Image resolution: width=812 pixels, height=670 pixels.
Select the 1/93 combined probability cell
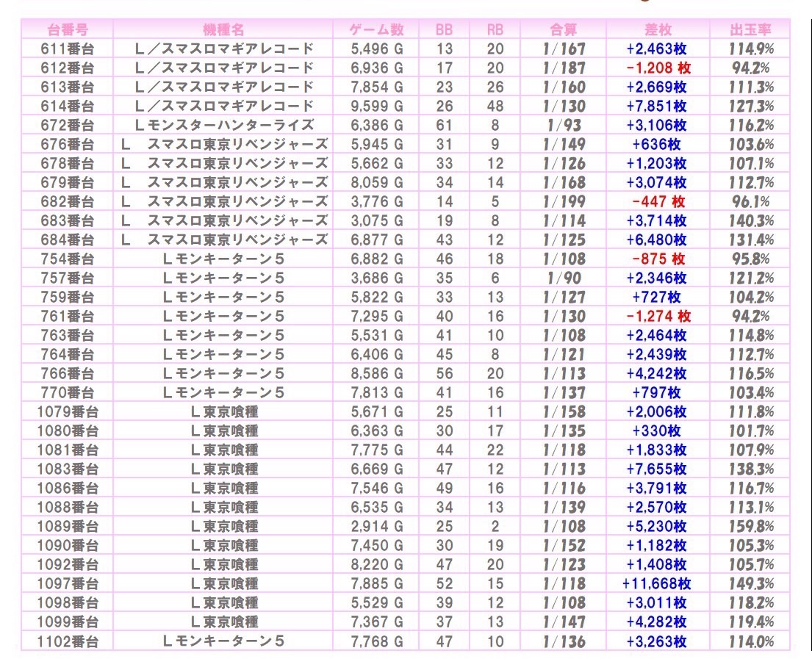[564, 126]
